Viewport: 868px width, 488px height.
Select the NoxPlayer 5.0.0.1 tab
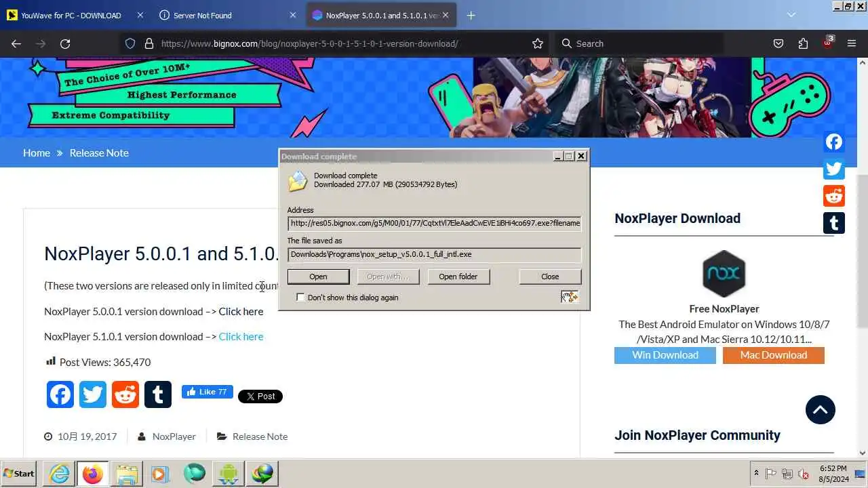click(382, 15)
